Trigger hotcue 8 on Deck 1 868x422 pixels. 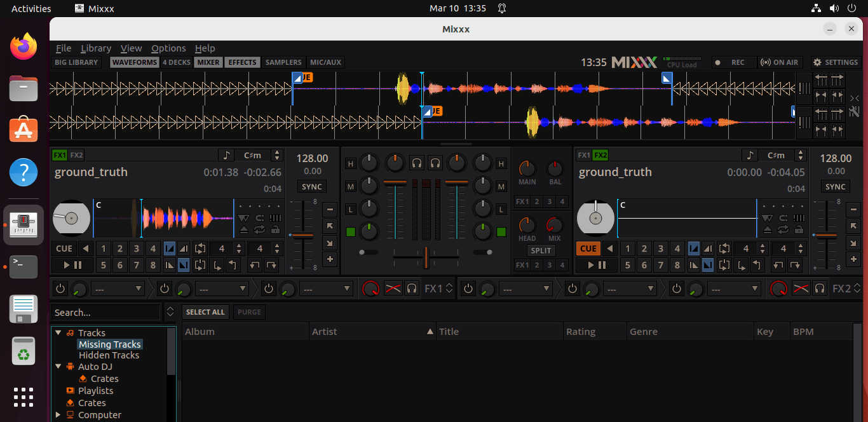click(x=153, y=265)
